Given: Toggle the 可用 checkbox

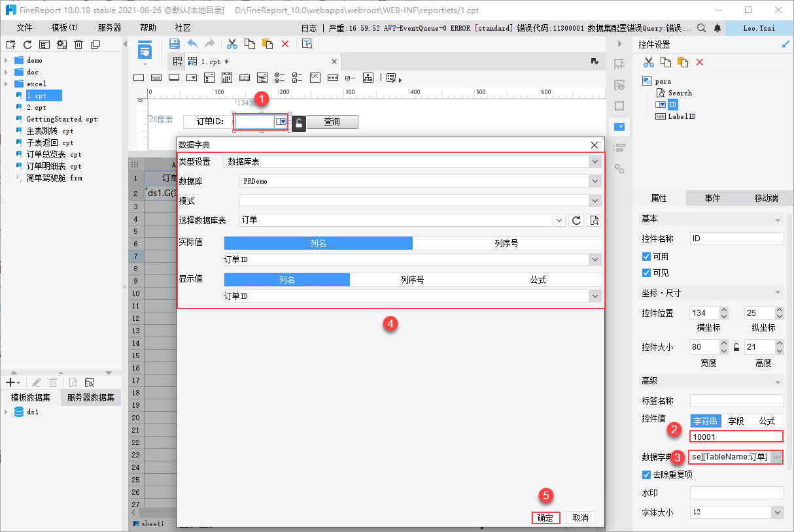Looking at the screenshot, I should (646, 256).
